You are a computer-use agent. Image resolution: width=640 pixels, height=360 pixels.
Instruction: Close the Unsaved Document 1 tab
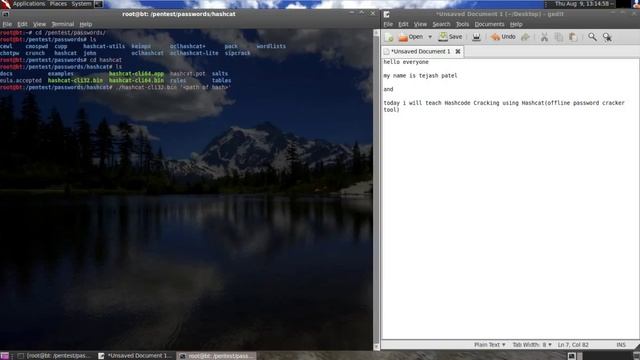[x=458, y=51]
